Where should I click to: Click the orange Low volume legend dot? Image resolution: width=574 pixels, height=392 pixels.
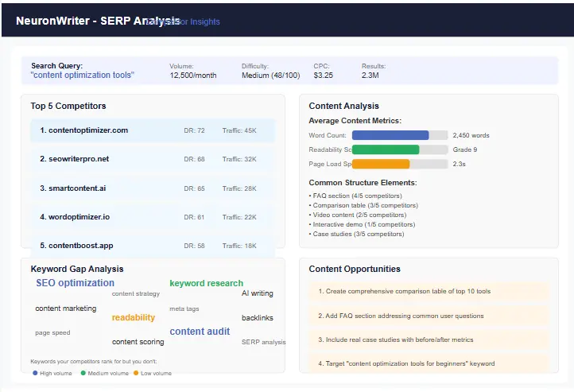click(x=136, y=373)
